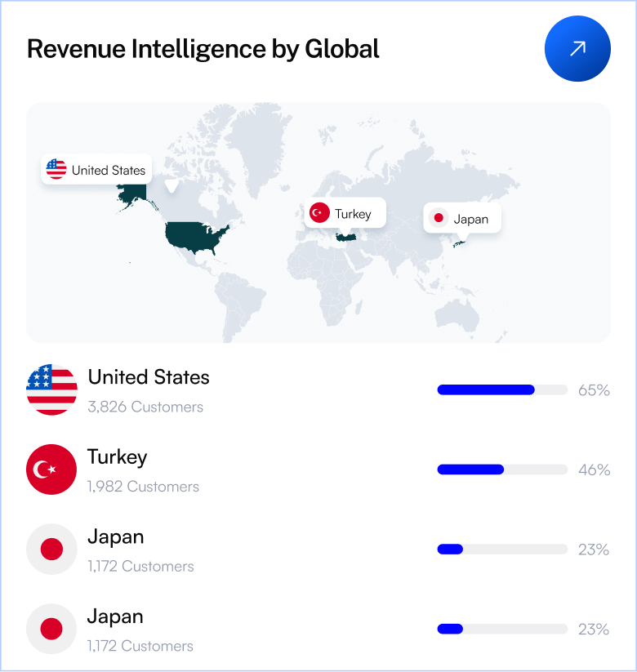Click the Turkey 46% progress bar
Screen dimensions: 637x672
[x=502, y=470]
